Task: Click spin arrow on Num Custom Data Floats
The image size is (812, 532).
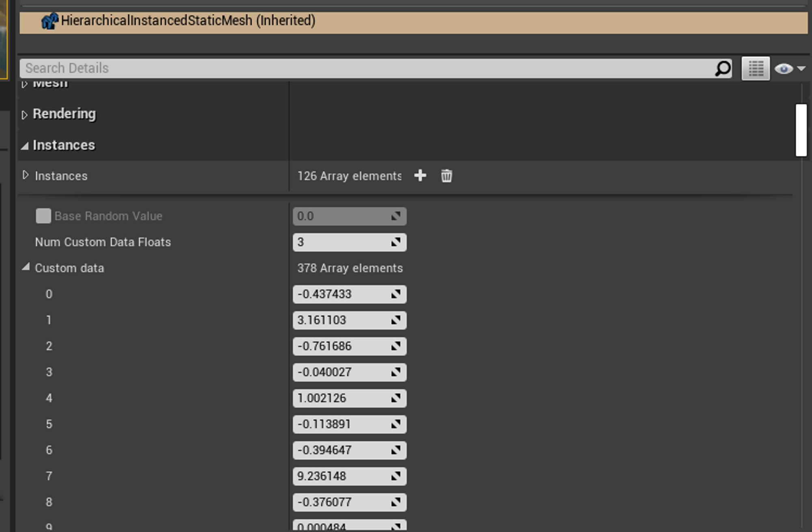Action: 396,242
